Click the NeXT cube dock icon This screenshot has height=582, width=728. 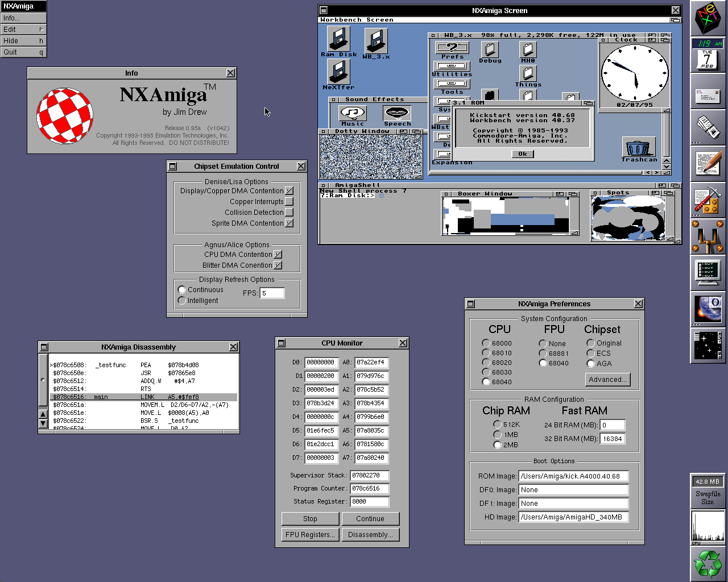coord(708,19)
